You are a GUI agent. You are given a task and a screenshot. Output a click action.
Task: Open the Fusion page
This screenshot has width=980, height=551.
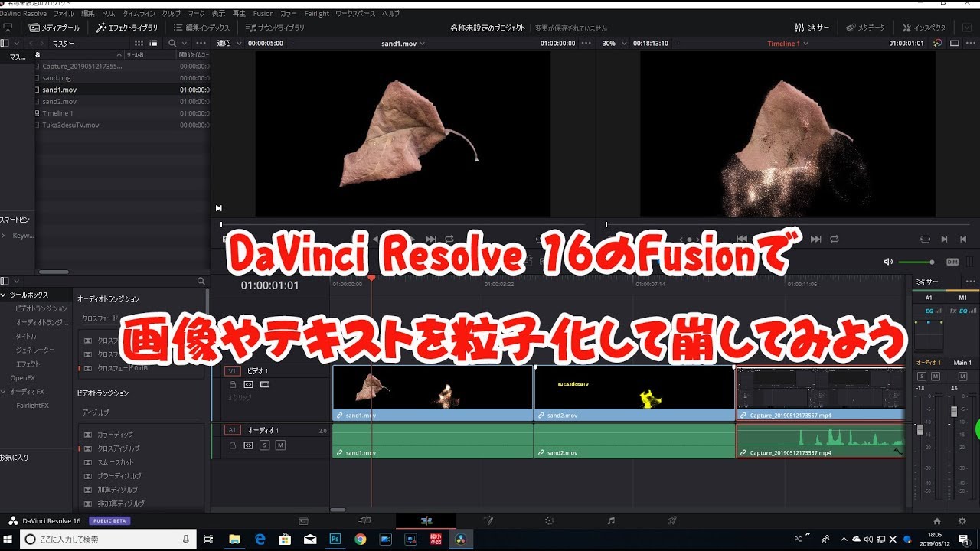[488, 520]
